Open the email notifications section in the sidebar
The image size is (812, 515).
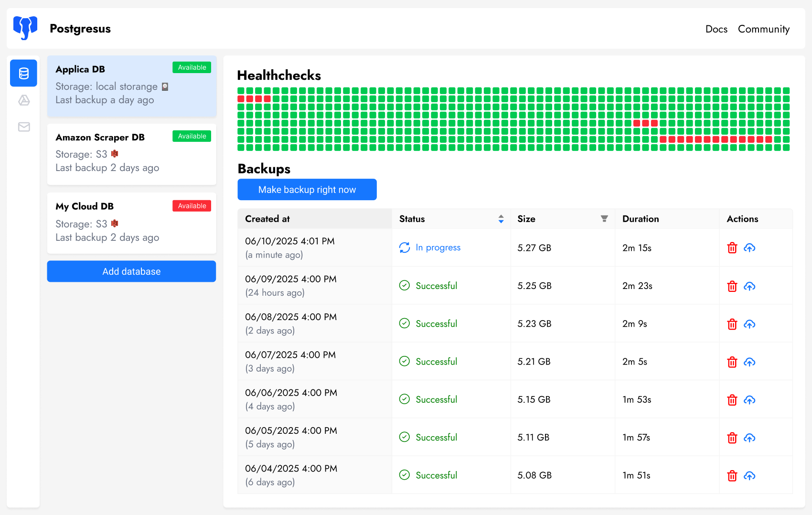tap(23, 127)
